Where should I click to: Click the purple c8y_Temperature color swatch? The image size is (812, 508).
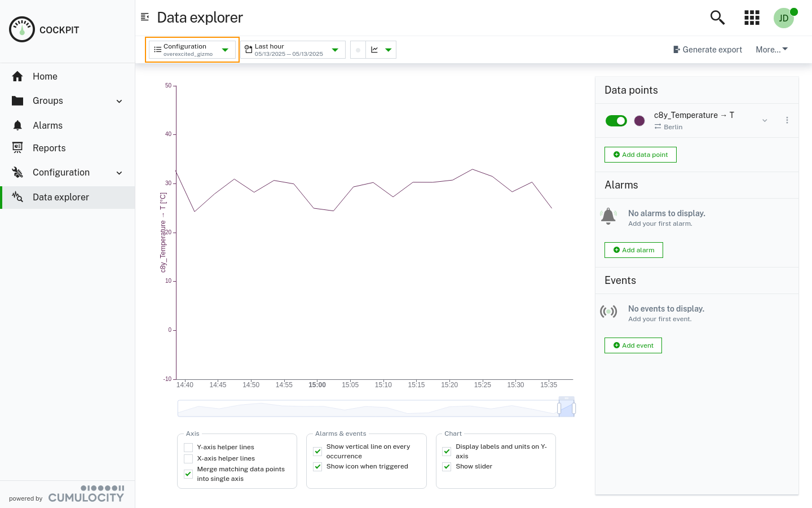639,121
